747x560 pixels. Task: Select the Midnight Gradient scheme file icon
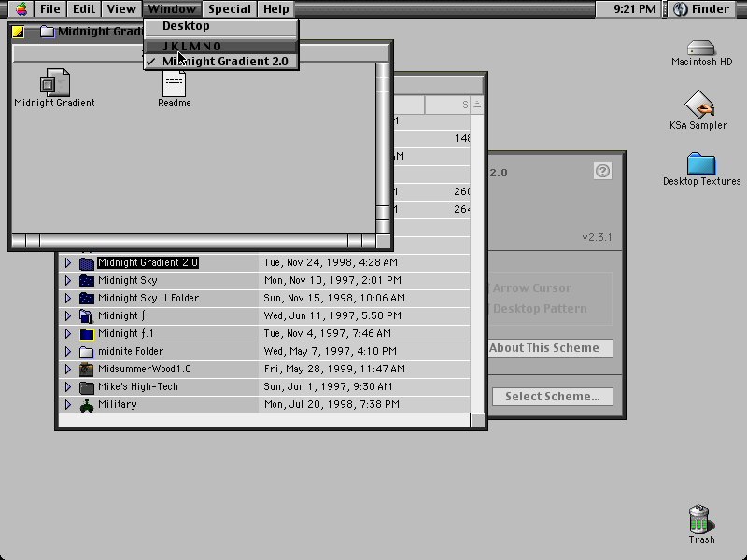click(x=55, y=83)
